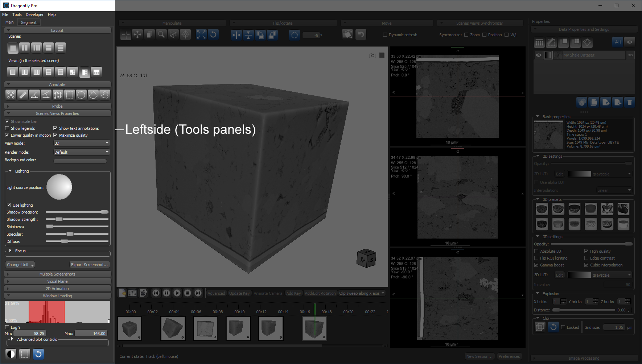642x364 pixels.
Task: Toggle the Use lighting checkbox
Action: click(9, 205)
